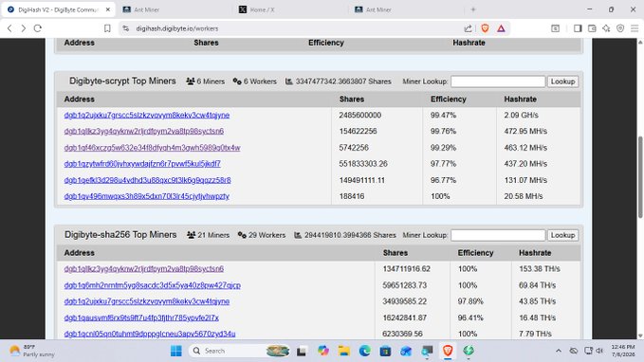
Task: Go back using the browser back arrow
Action: (x=9, y=28)
